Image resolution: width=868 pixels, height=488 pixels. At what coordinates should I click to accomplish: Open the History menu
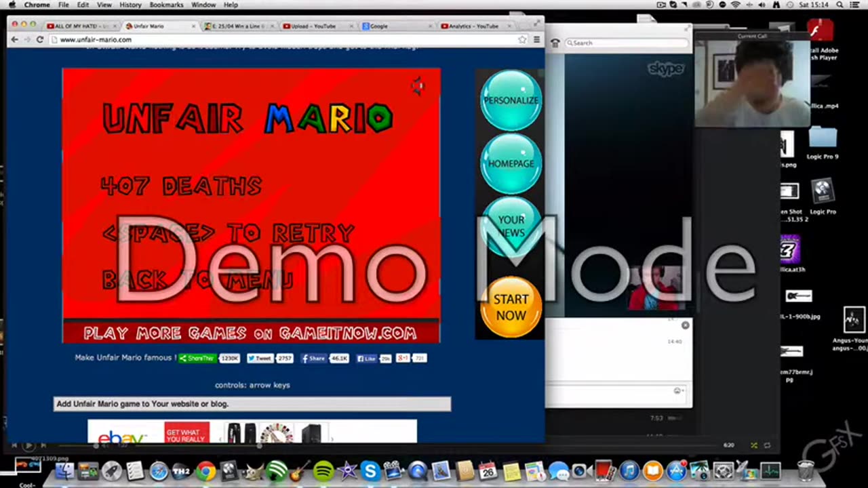[x=130, y=5]
